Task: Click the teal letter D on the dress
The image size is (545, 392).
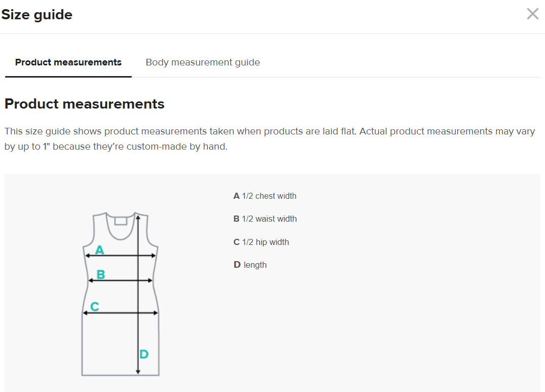Action: click(x=144, y=354)
